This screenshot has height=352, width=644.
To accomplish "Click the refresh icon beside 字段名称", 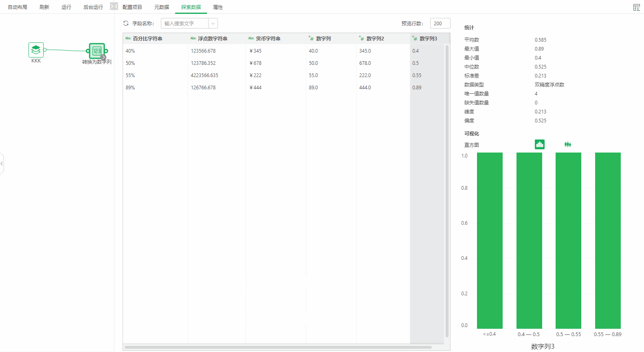I will click(126, 24).
